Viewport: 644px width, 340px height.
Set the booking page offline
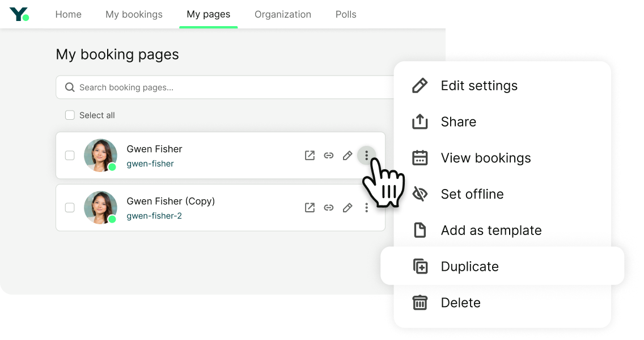pos(472,194)
